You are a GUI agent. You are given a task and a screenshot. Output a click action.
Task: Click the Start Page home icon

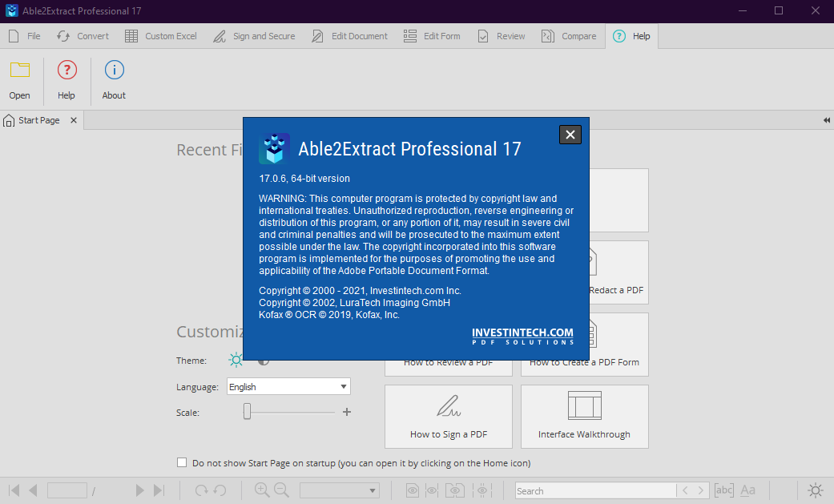point(9,121)
